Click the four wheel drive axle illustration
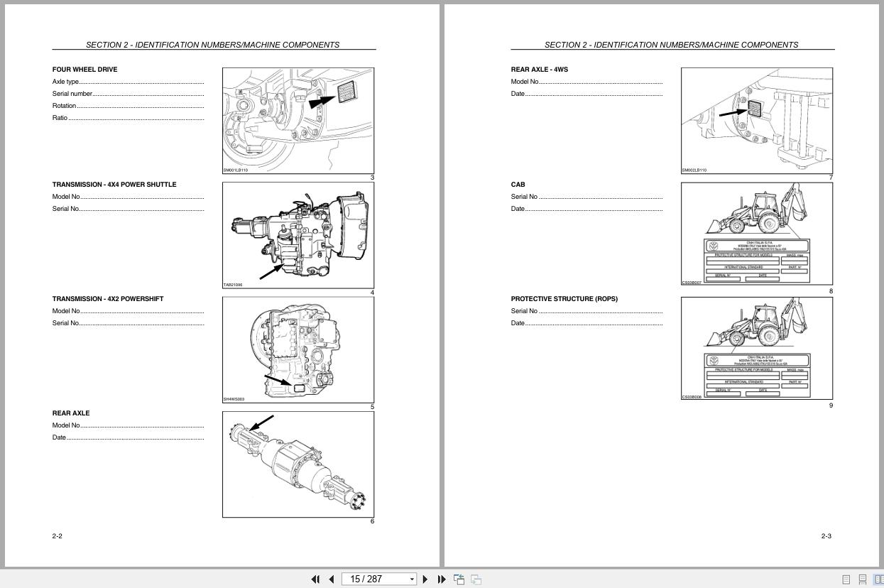This screenshot has width=884, height=588. coord(298,120)
